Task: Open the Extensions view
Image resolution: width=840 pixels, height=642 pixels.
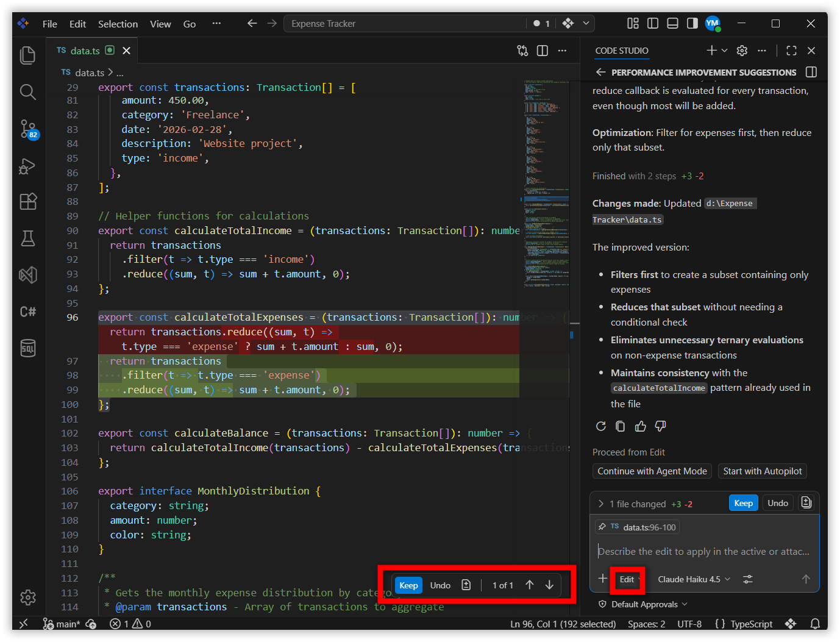Action: coord(28,202)
